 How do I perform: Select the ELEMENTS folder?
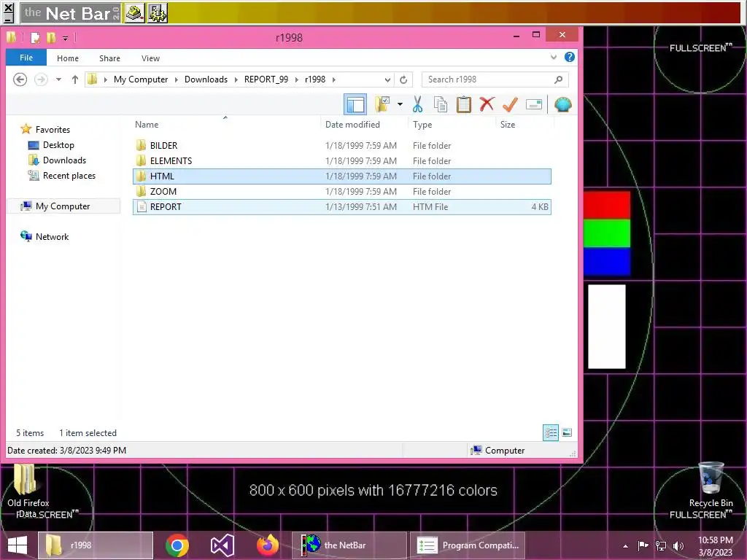(x=342, y=161)
